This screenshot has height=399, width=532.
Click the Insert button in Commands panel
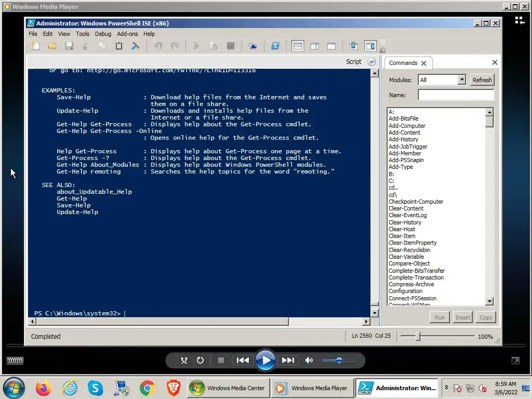point(463,317)
